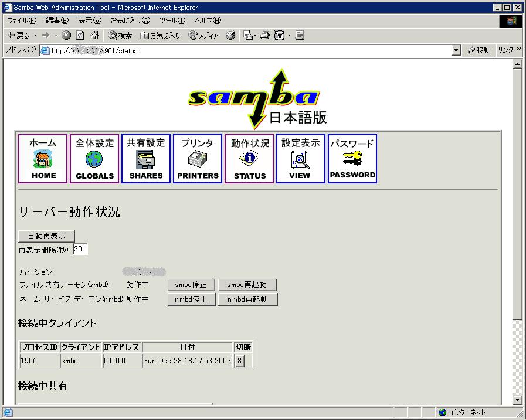This screenshot has width=526, height=420.
Task: Click the 切断 column header
Action: click(x=243, y=347)
